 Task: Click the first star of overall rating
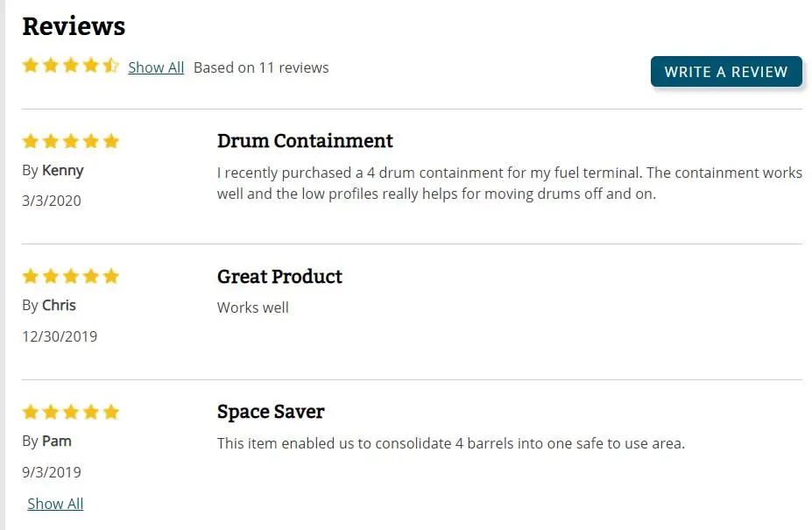tap(31, 66)
